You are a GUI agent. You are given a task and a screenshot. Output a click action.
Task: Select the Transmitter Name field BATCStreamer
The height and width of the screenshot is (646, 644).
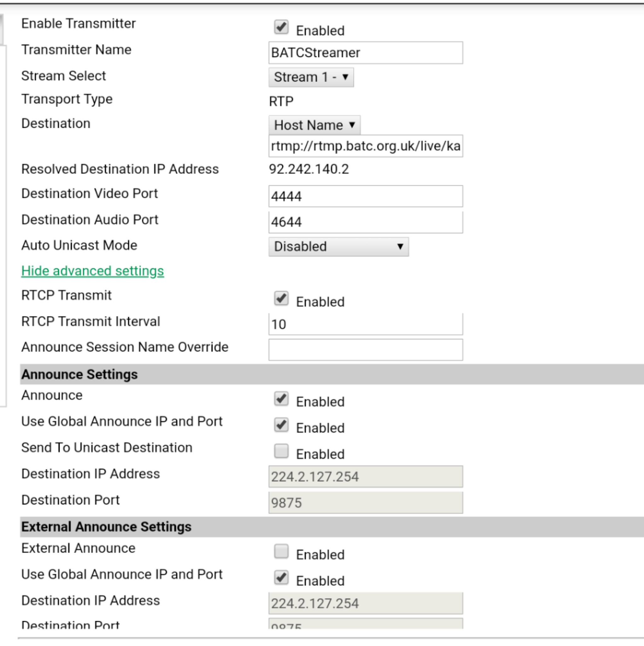click(365, 52)
